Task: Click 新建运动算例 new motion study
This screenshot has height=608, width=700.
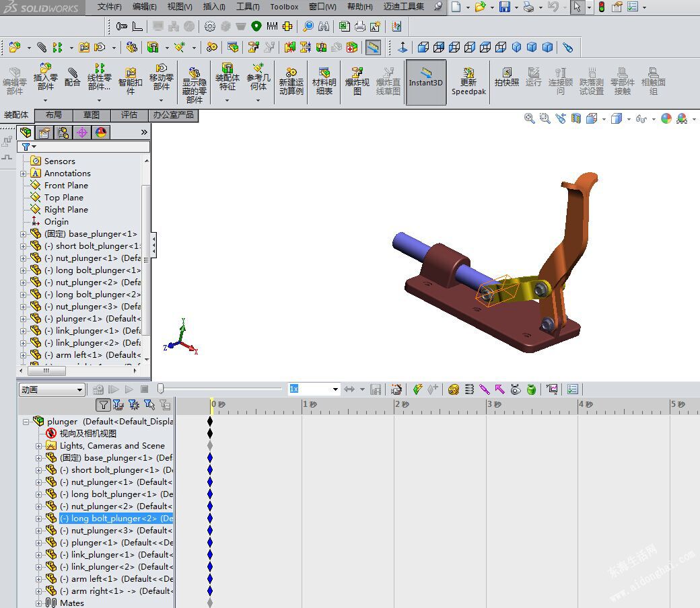Action: click(291, 81)
